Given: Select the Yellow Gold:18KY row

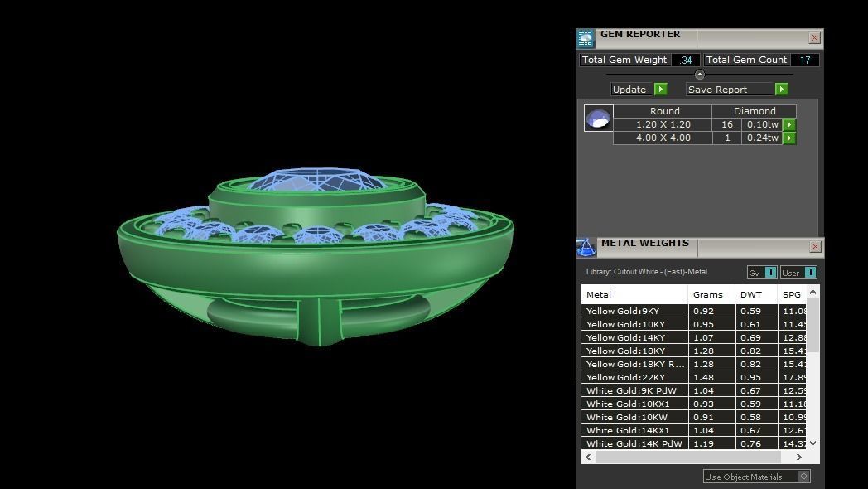Looking at the screenshot, I should (693, 351).
